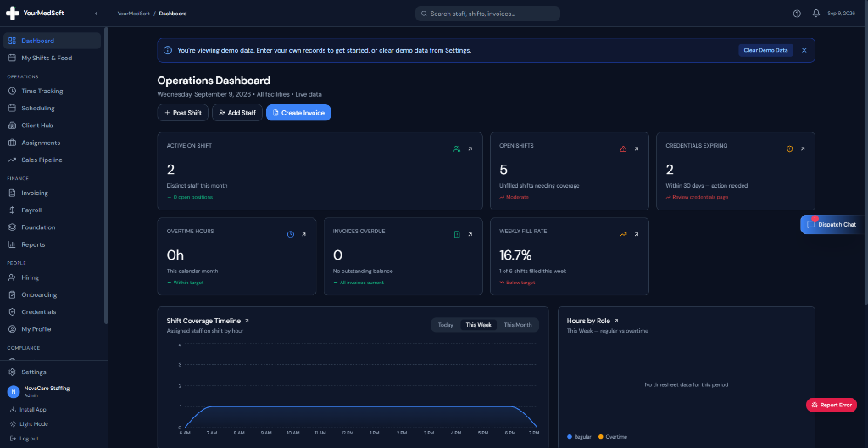Viewport: 868px width, 448px height.
Task: Open Dispatch Chat panel
Action: (834, 225)
